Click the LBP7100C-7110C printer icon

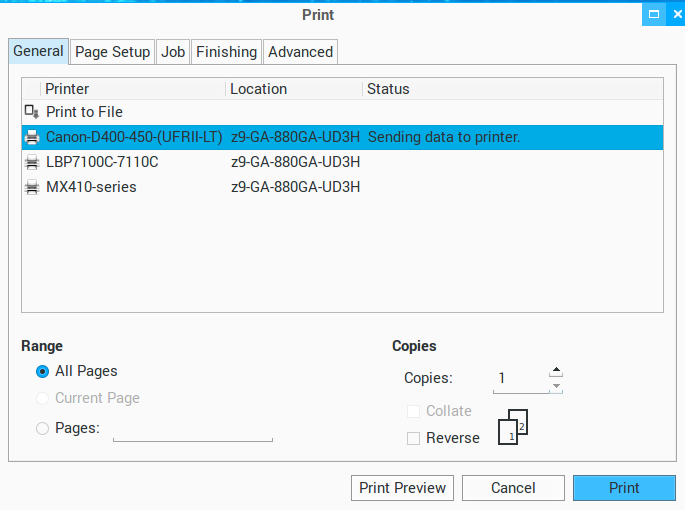point(32,162)
